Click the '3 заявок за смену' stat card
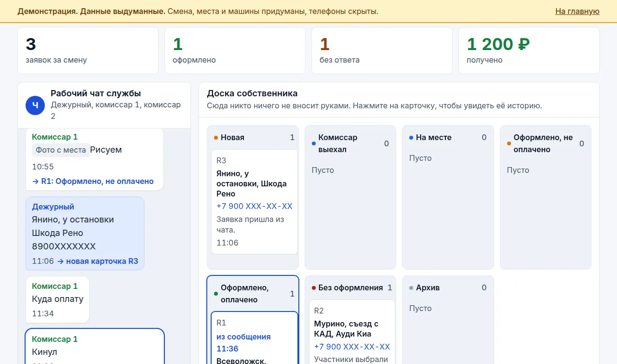 (x=88, y=51)
